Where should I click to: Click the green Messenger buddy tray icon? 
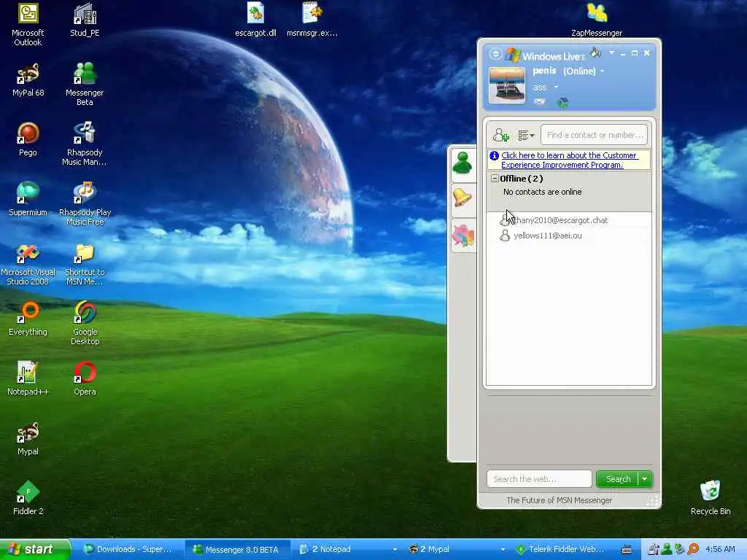point(666,550)
